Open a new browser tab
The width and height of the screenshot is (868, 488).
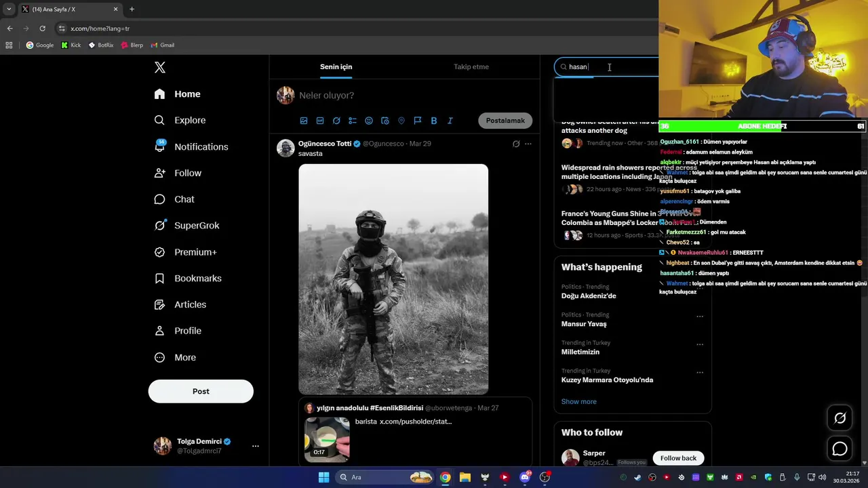point(132,9)
